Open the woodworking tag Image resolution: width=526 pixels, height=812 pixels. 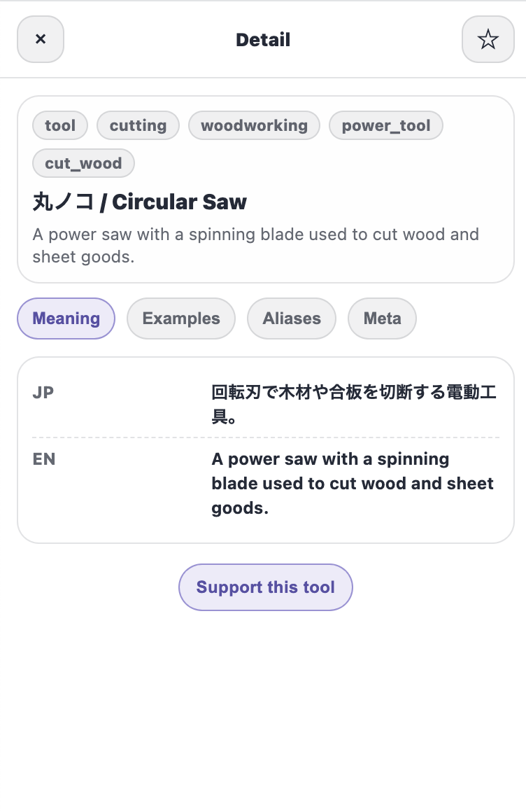pyautogui.click(x=254, y=125)
